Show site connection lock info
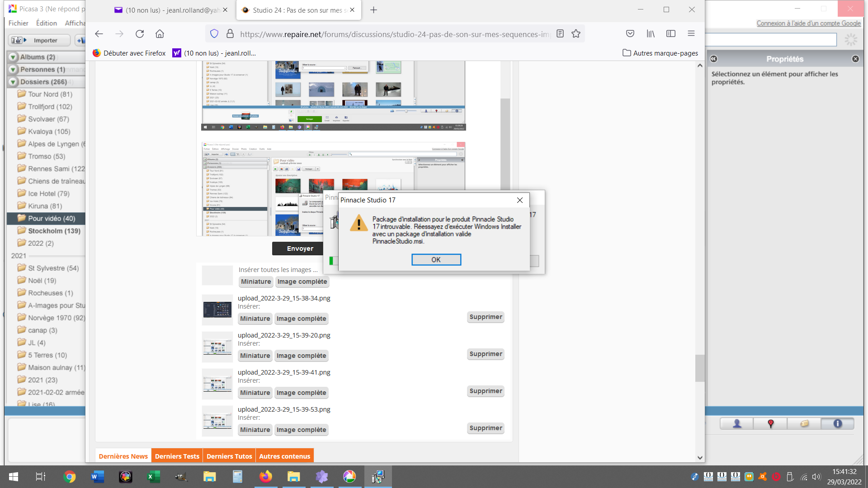This screenshot has height=488, width=868. (230, 34)
